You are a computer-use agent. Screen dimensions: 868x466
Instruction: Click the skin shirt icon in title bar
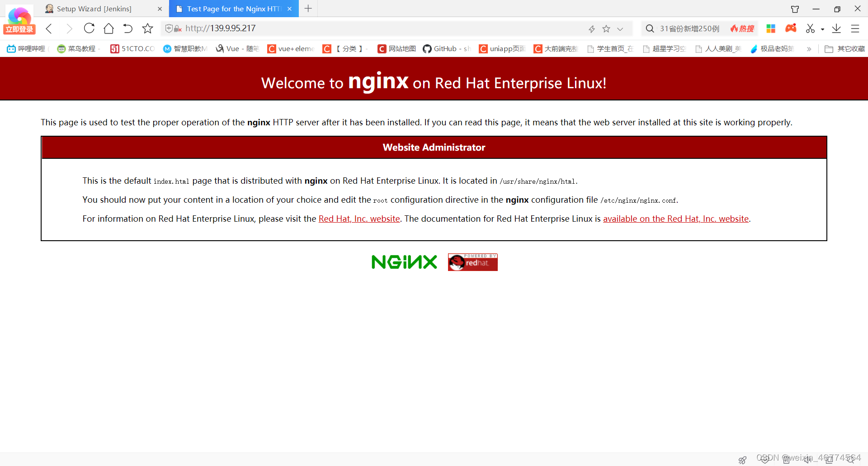(795, 9)
